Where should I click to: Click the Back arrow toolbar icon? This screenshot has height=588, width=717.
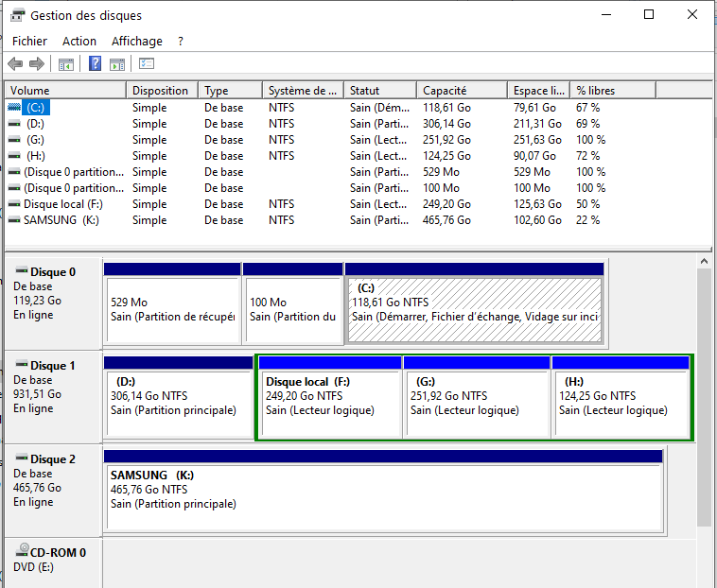tap(15, 63)
